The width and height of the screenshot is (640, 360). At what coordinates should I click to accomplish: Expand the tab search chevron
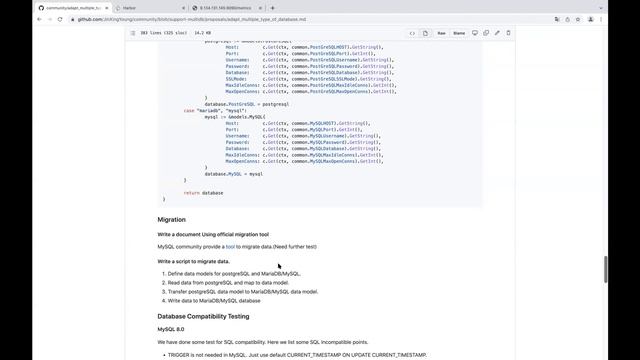click(601, 8)
